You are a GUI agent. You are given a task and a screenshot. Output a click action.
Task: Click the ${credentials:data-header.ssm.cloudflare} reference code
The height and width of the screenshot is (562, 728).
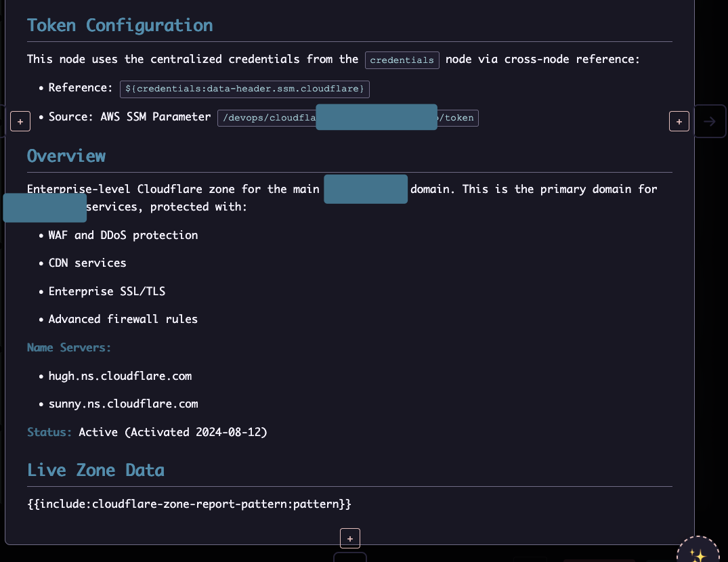(x=244, y=89)
